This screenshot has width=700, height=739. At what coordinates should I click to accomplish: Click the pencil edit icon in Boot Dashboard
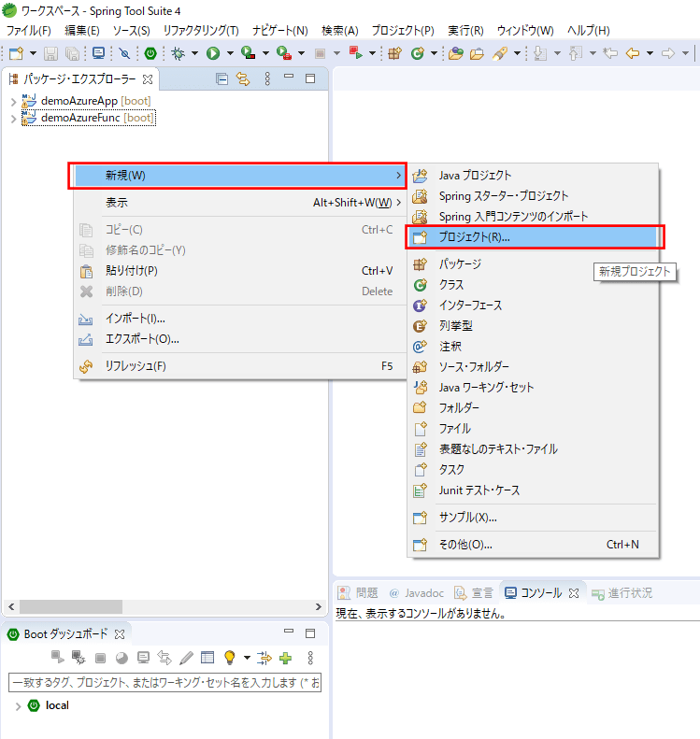coord(187,658)
